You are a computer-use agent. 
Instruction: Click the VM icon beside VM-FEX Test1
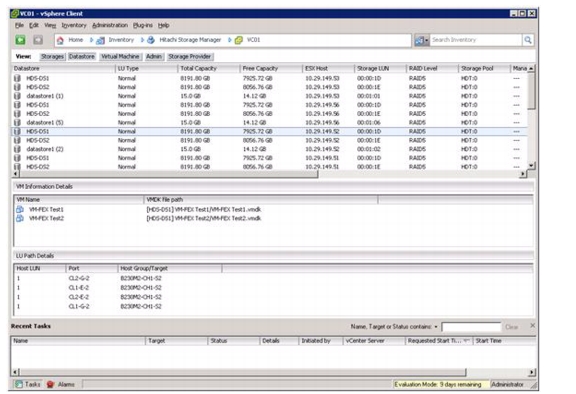click(20, 209)
